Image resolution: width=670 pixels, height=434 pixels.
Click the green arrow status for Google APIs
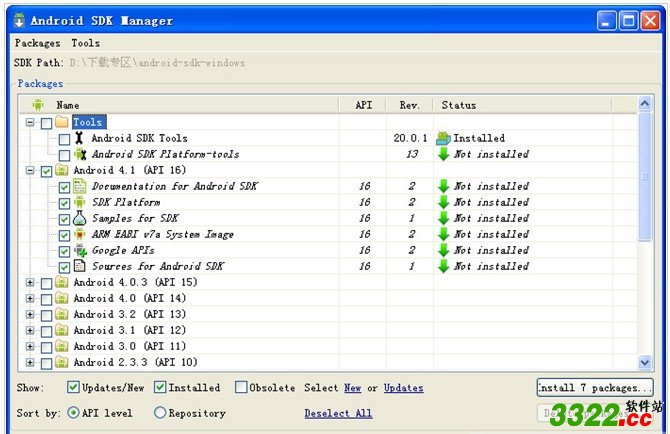point(444,250)
